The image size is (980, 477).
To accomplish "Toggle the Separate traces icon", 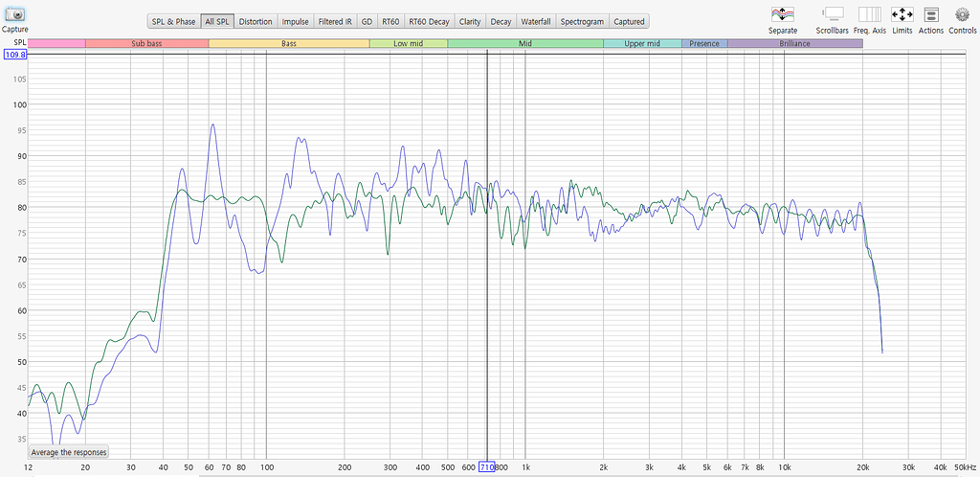I will (782, 14).
